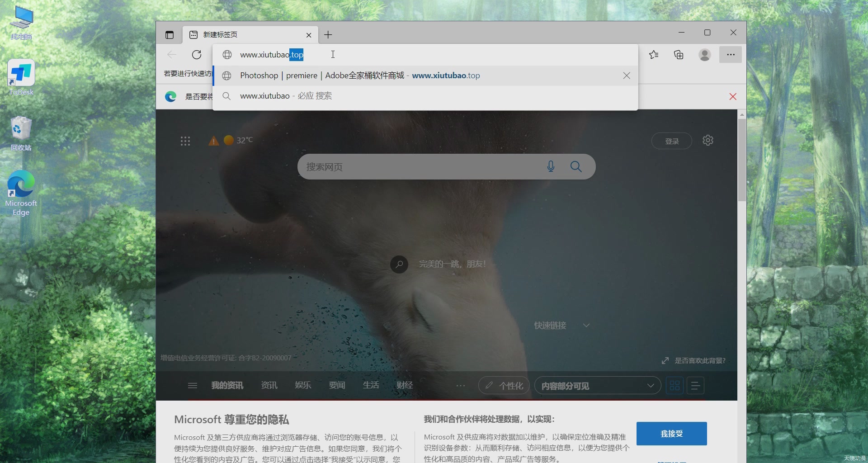Click the address bar URL text
The height and width of the screenshot is (463, 868).
tap(272, 55)
